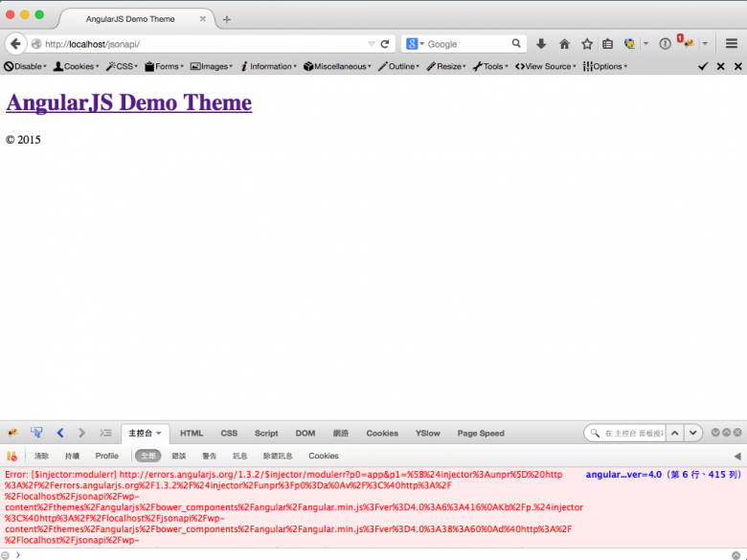Image resolution: width=747 pixels, height=560 pixels.
Task: Open the Options dropdown menu
Action: [x=605, y=67]
